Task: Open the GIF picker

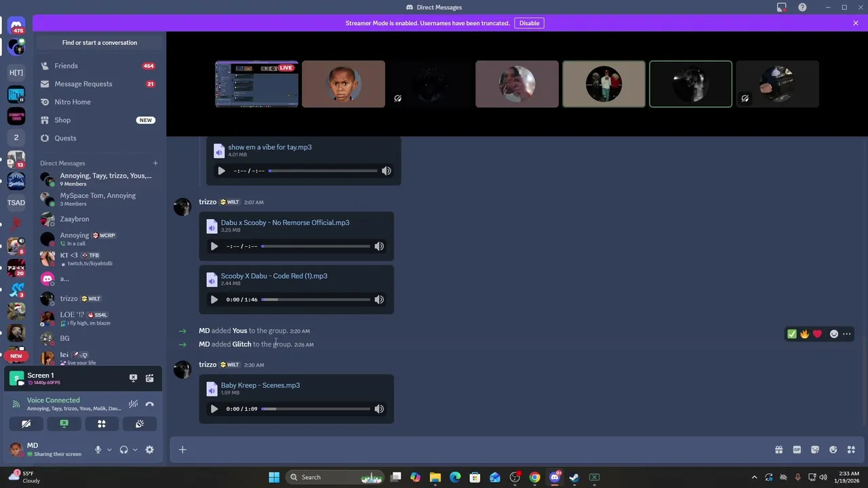Action: pos(797,449)
